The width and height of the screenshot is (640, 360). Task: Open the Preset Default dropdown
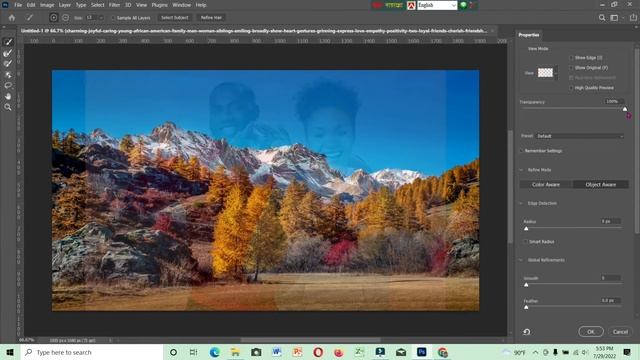click(x=579, y=136)
